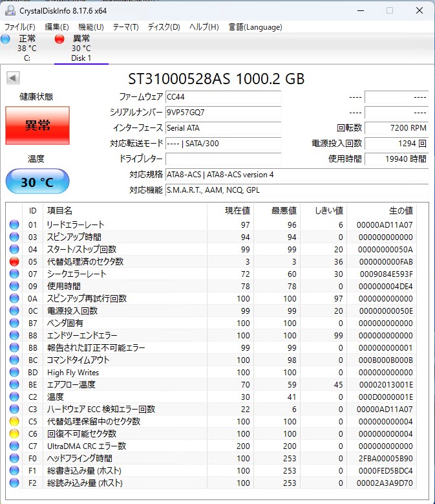Click status orb for C7 UltraDMA CRC エラー数
This screenshot has height=504, width=435.
14,446
